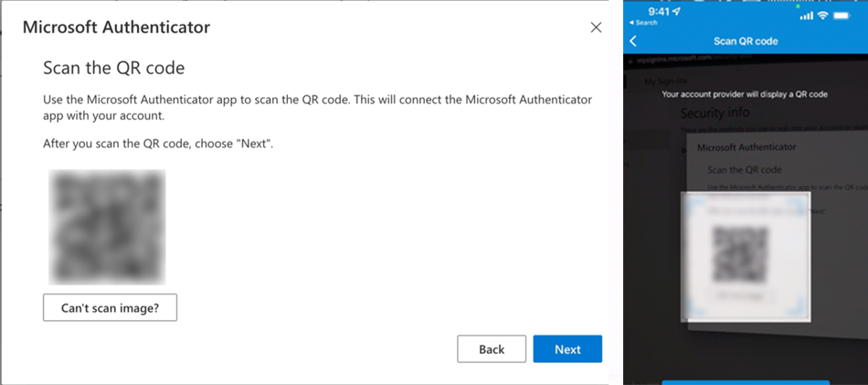
Task: Tap the Wi-Fi icon in phone status bar
Action: [822, 16]
